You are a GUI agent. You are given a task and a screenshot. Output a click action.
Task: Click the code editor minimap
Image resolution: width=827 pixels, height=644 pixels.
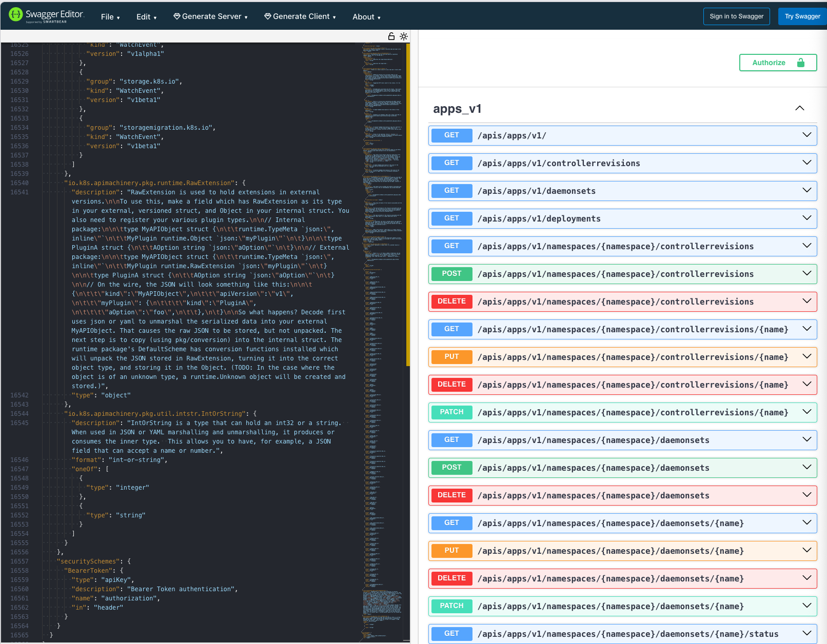click(382, 308)
